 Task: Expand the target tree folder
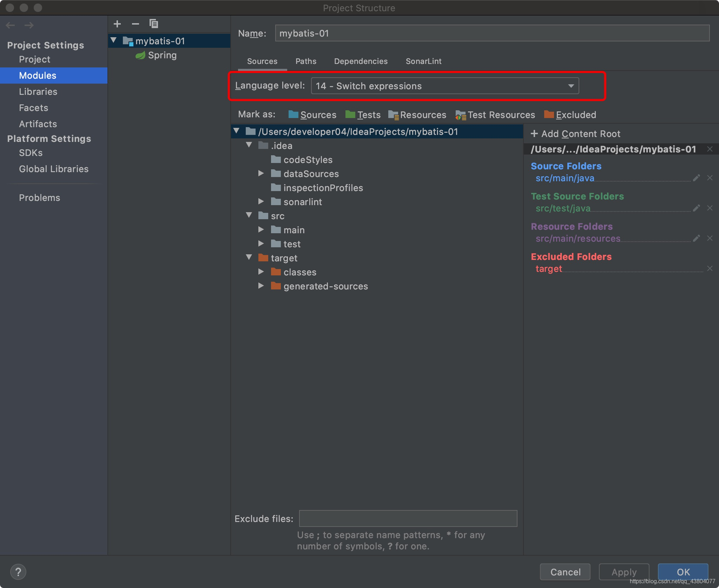[x=249, y=257]
